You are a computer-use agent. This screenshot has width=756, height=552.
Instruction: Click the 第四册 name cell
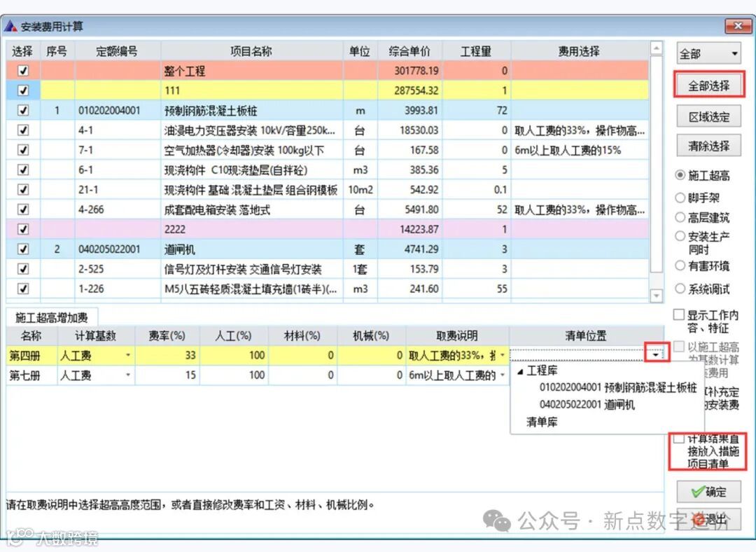31,355
